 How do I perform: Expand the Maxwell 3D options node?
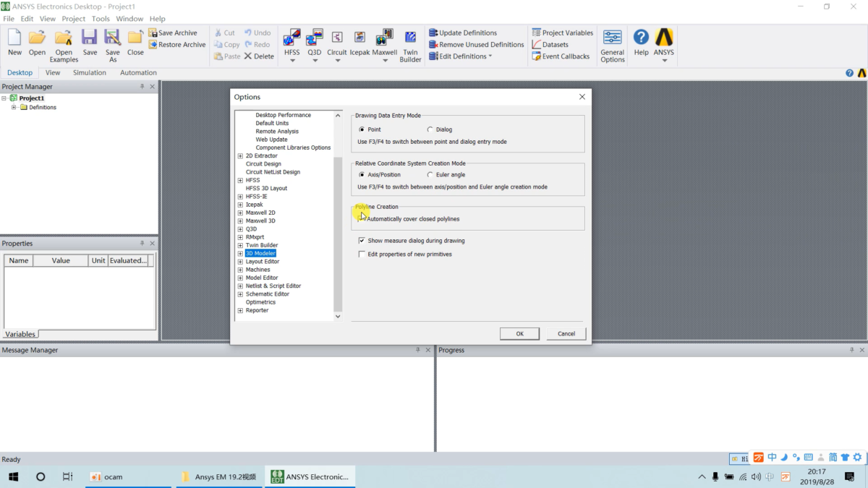tap(240, 221)
